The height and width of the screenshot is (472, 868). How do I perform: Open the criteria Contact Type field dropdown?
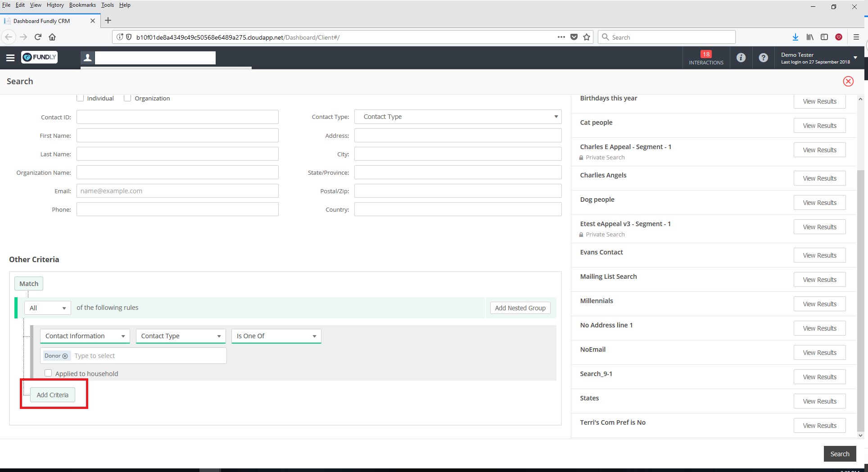[181, 336]
